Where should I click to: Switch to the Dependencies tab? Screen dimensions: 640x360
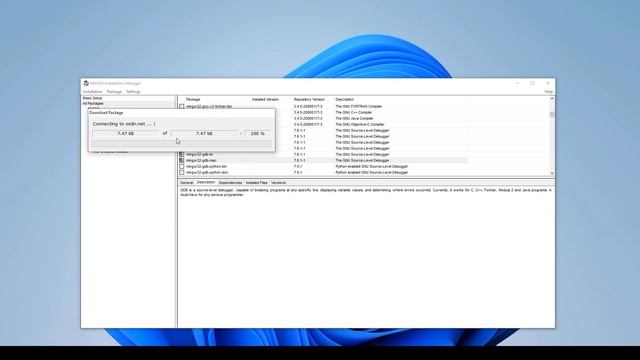click(230, 183)
